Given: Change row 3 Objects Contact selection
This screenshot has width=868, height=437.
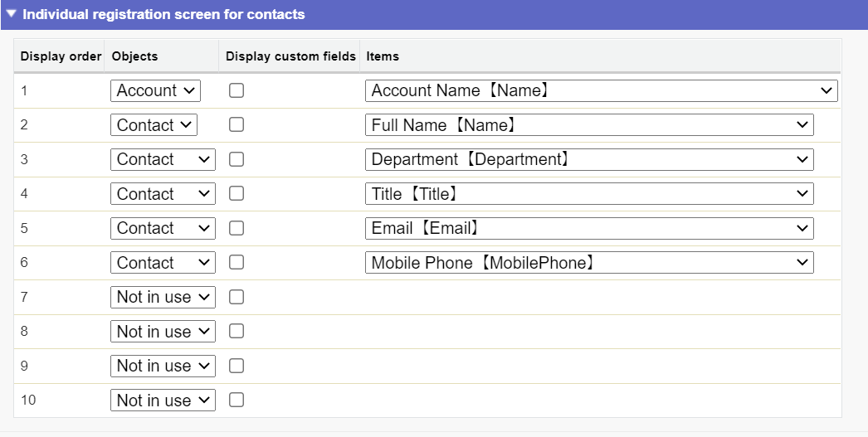Looking at the screenshot, I should [x=163, y=159].
